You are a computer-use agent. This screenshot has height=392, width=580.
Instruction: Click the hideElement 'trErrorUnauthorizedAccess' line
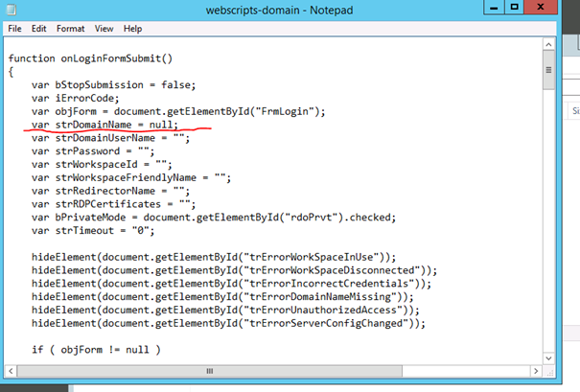pos(225,311)
